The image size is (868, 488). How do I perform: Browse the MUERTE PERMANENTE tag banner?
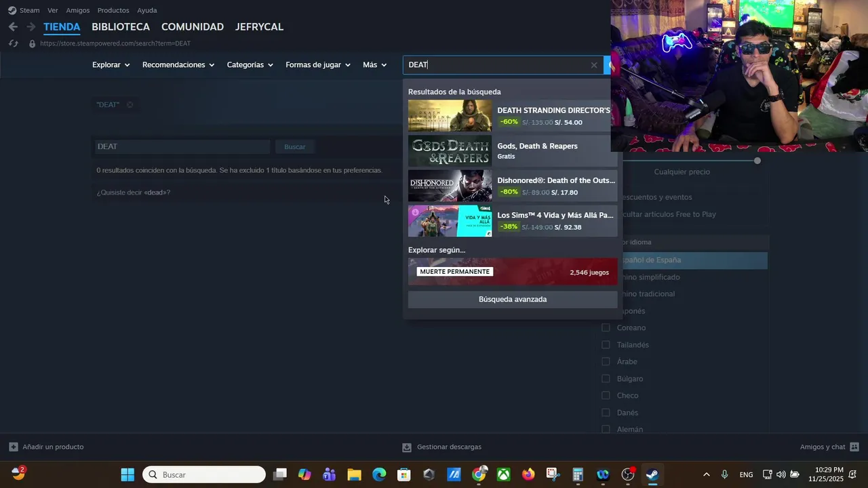point(513,272)
